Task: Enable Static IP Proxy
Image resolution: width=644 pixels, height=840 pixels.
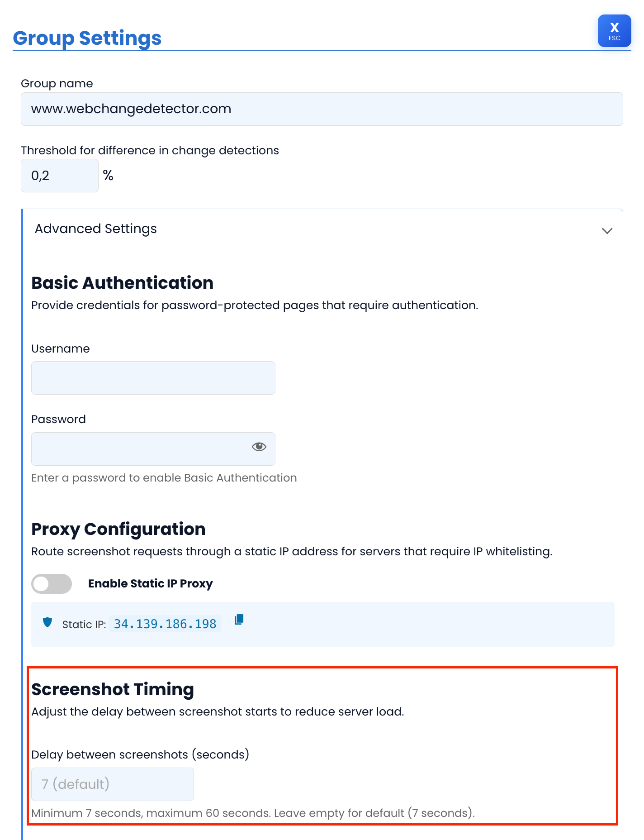Action: [x=51, y=584]
